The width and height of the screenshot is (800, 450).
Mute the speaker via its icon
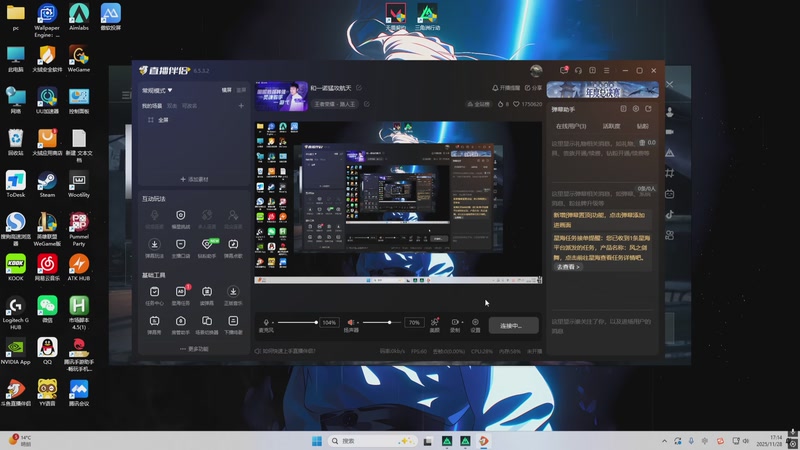click(351, 322)
